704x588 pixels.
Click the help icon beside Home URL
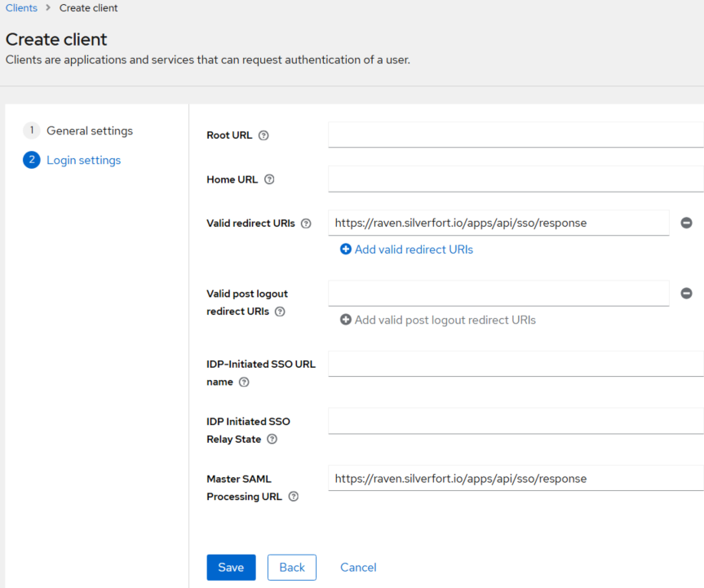click(x=269, y=179)
